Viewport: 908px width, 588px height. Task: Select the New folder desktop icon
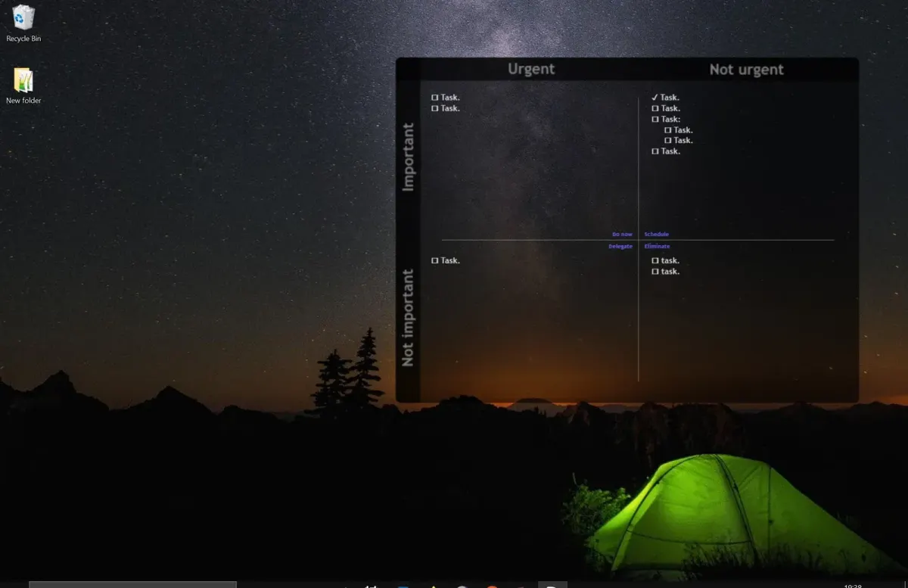click(x=23, y=86)
